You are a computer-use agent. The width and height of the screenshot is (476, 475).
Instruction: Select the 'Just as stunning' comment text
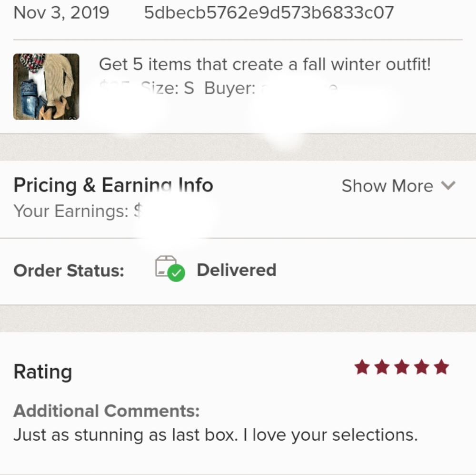(215, 435)
